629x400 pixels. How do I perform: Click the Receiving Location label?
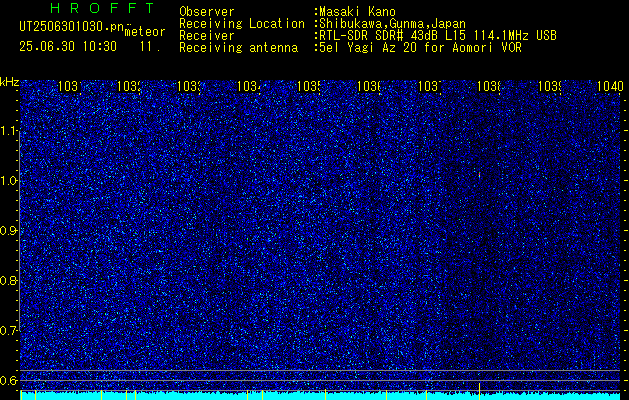pos(242,24)
